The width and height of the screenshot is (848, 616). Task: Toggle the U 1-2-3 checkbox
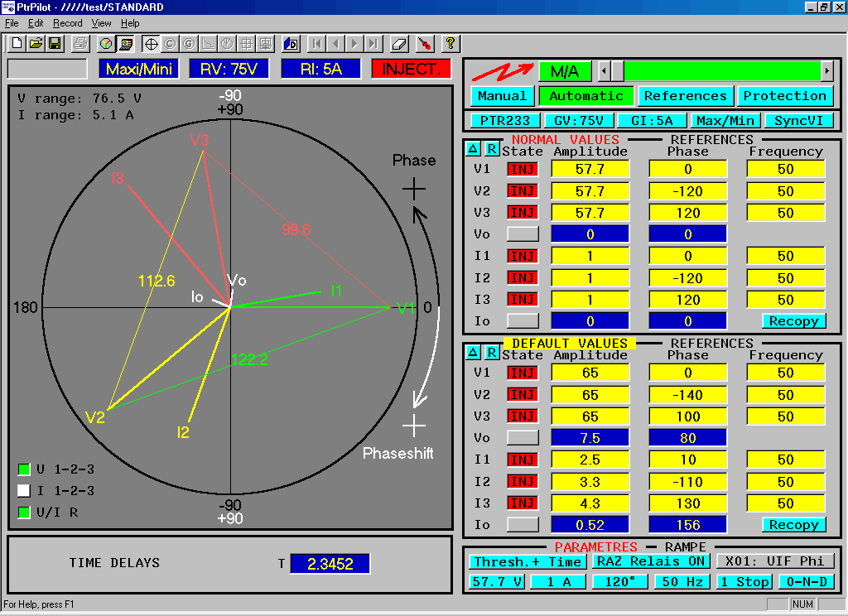tap(24, 469)
